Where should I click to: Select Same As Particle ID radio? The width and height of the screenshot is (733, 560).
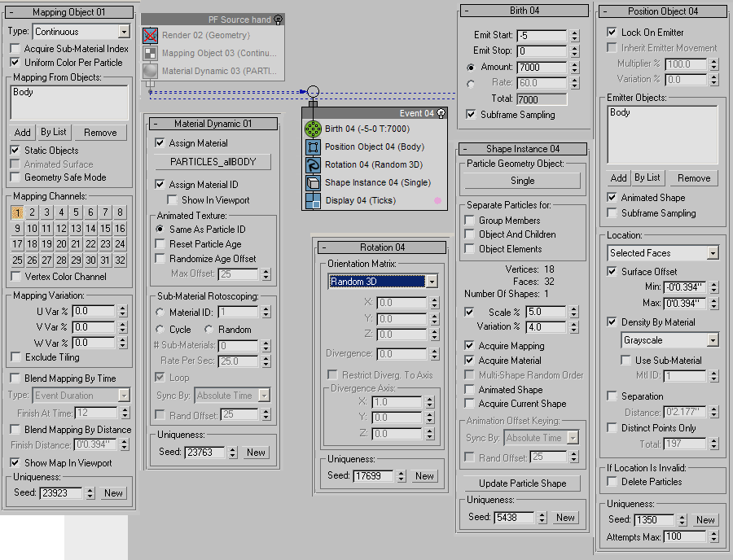160,230
